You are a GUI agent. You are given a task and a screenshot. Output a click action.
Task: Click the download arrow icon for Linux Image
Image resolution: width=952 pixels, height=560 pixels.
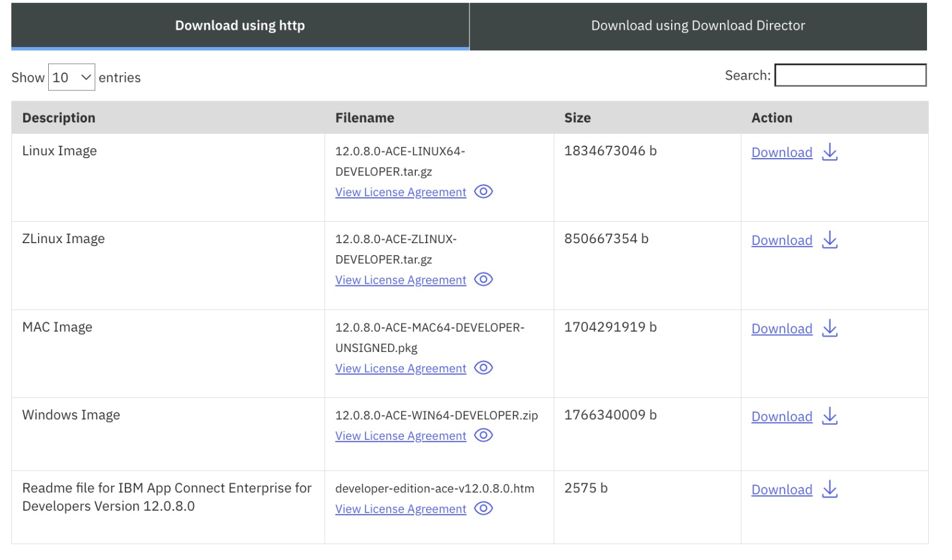(829, 152)
